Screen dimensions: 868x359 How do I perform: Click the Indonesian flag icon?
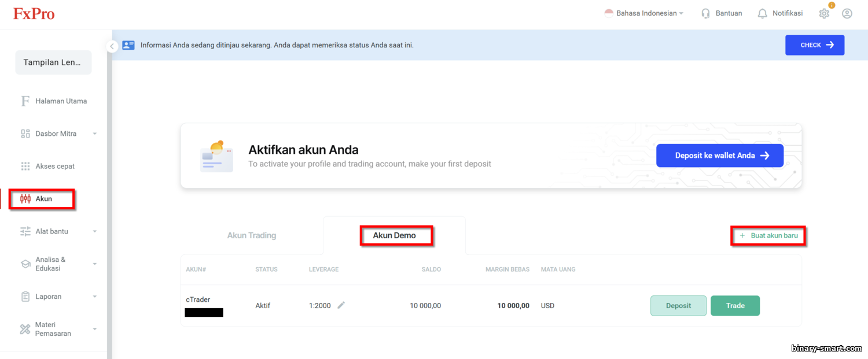(x=609, y=13)
